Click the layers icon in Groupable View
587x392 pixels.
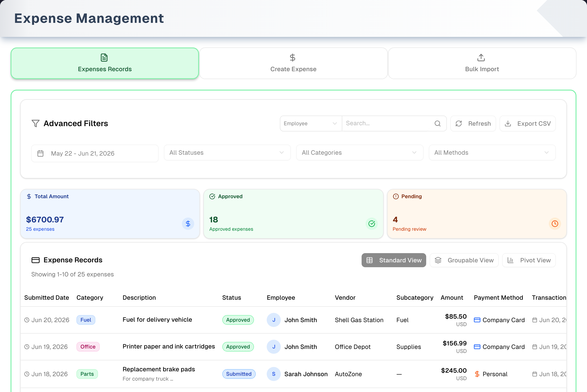tap(438, 260)
